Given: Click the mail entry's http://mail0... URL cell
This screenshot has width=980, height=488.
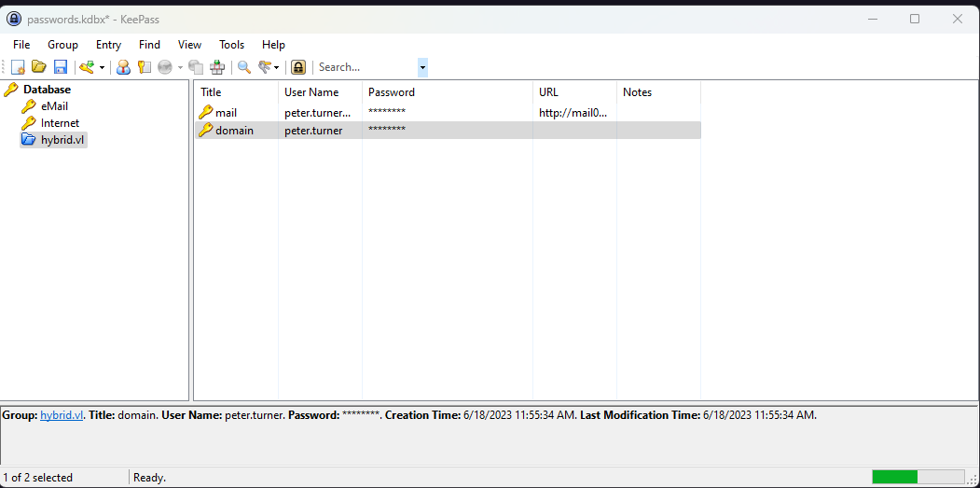Looking at the screenshot, I should [x=573, y=113].
